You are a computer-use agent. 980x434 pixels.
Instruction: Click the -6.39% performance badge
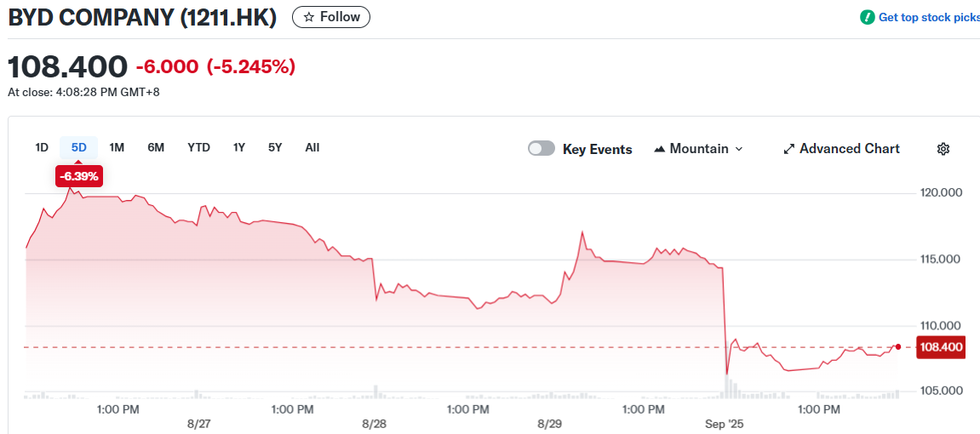pos(78,177)
